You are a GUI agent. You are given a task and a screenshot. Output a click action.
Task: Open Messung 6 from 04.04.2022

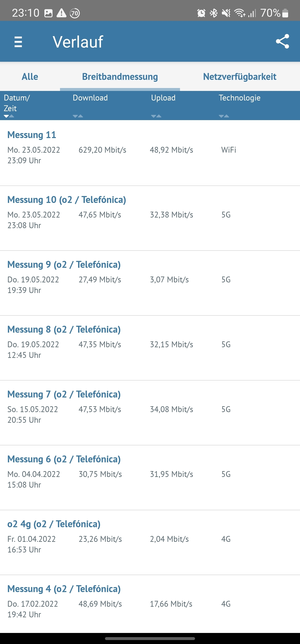click(150, 478)
